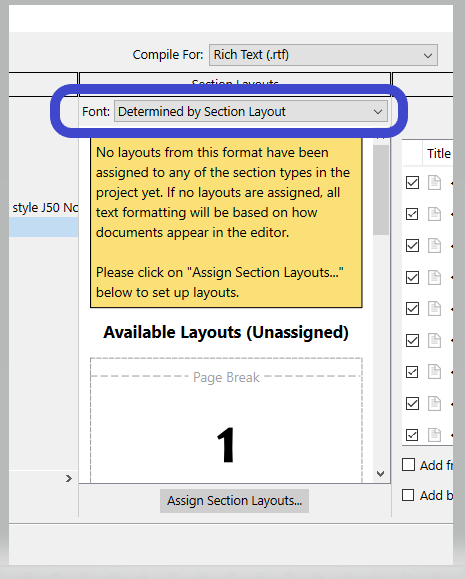Toggle the second document checkbox
465x579 pixels.
point(412,214)
